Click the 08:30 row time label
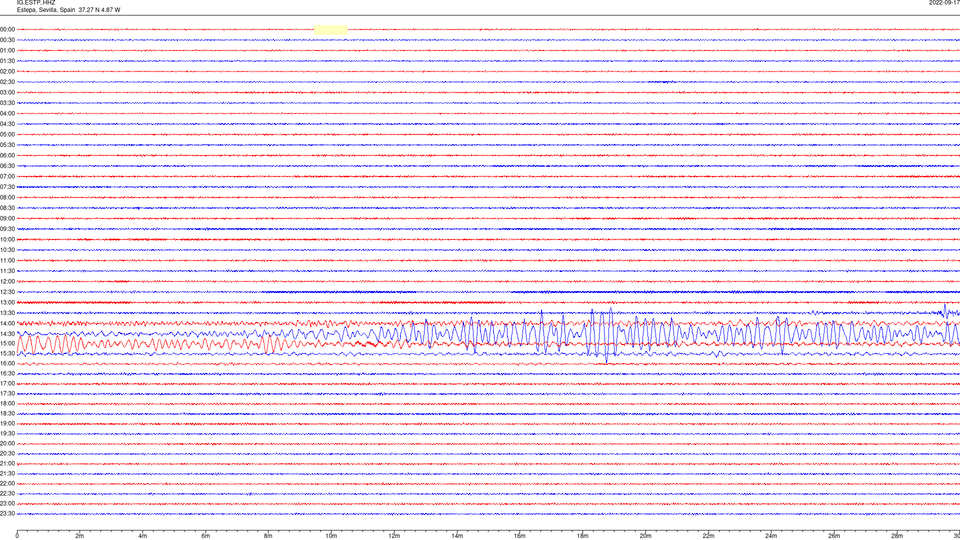The image size is (960, 540). pos(7,208)
